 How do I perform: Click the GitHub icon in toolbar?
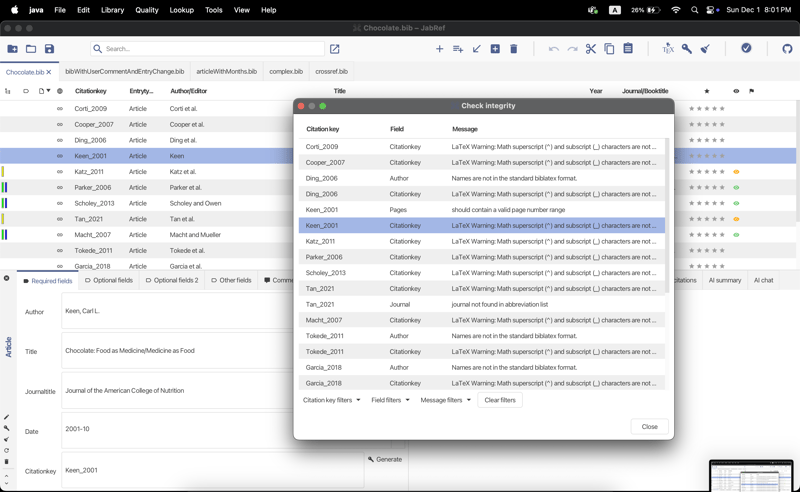[x=787, y=49]
